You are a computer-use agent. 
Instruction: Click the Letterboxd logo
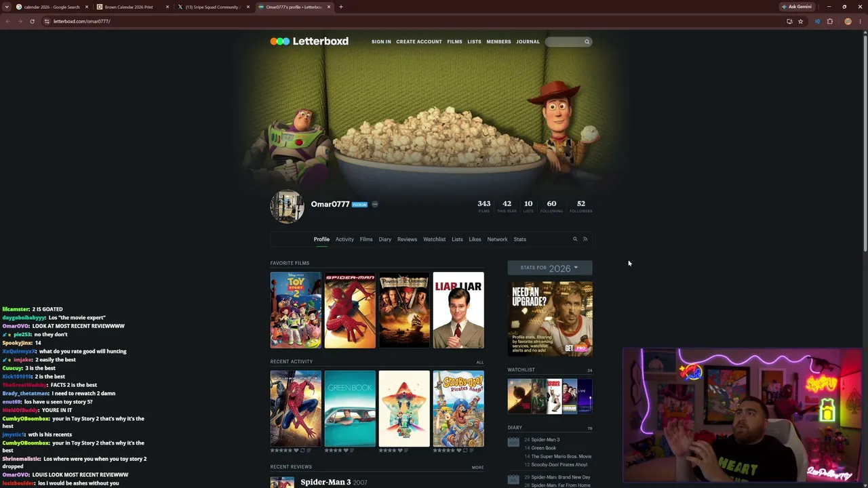[x=309, y=41]
